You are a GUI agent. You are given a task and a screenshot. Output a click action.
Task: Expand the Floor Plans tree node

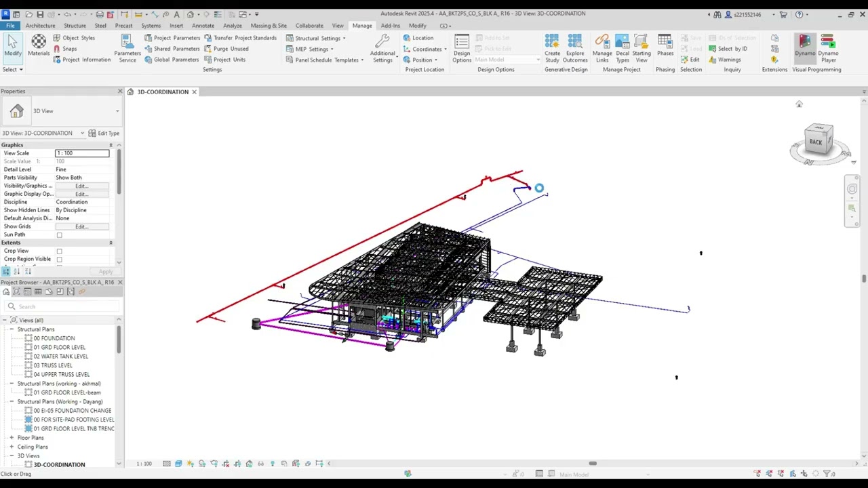(x=12, y=438)
